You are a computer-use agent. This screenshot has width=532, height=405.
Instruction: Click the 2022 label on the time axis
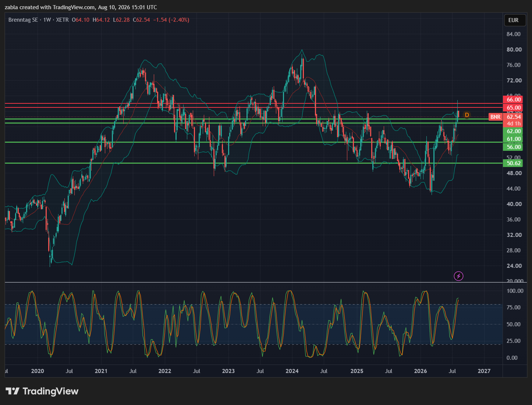coord(165,371)
